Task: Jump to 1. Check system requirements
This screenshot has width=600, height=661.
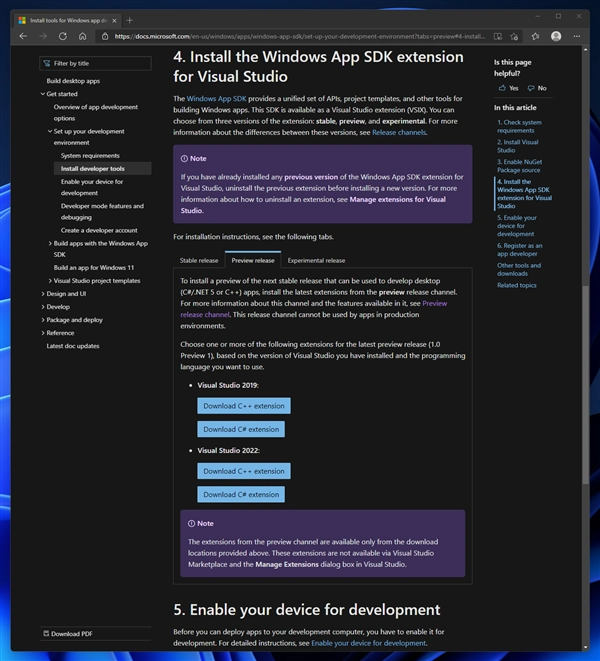Action: [x=519, y=126]
